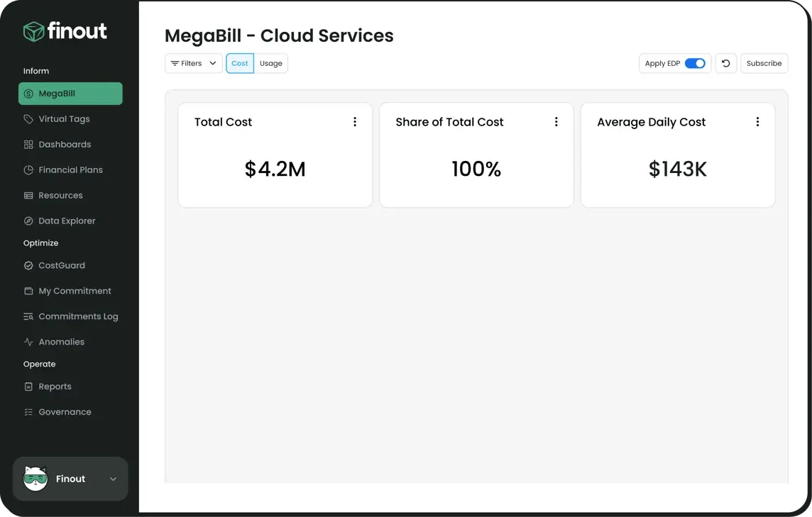The width and height of the screenshot is (812, 517).
Task: Toggle the Apply EDP switch
Action: [x=695, y=63]
